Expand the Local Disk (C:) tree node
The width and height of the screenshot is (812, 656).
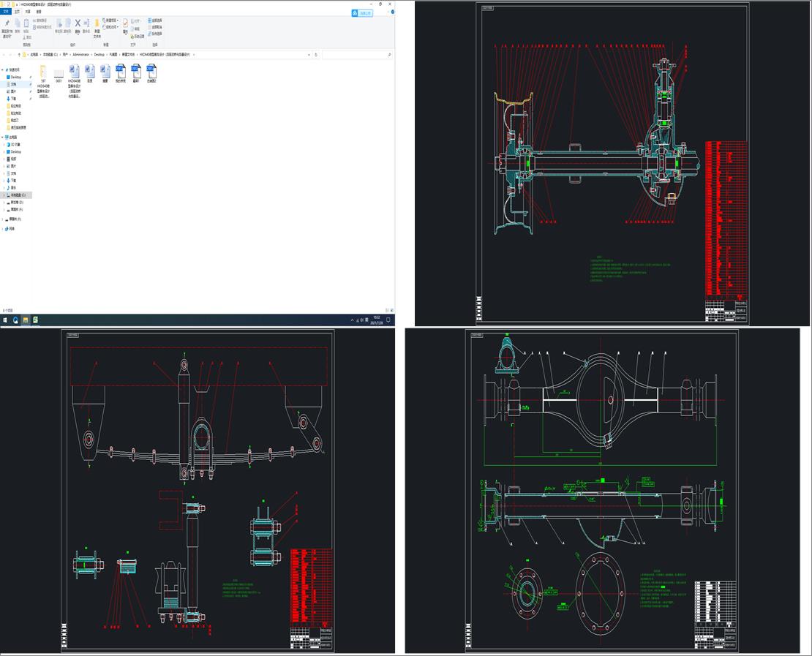click(4, 195)
